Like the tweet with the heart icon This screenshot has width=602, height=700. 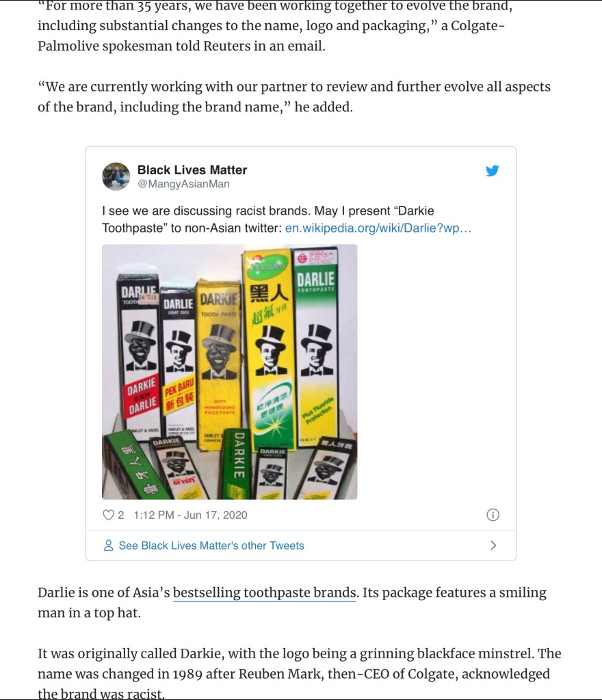(x=107, y=515)
